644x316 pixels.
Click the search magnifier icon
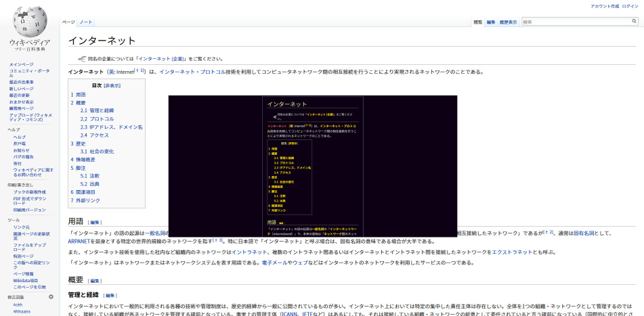point(634,22)
